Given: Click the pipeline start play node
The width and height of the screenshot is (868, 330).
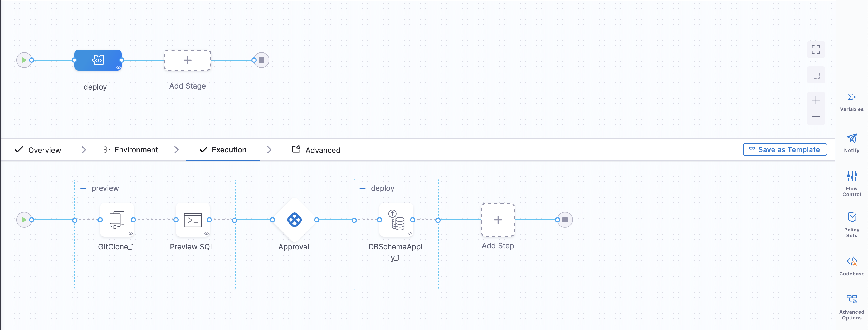Looking at the screenshot, I should [x=24, y=60].
